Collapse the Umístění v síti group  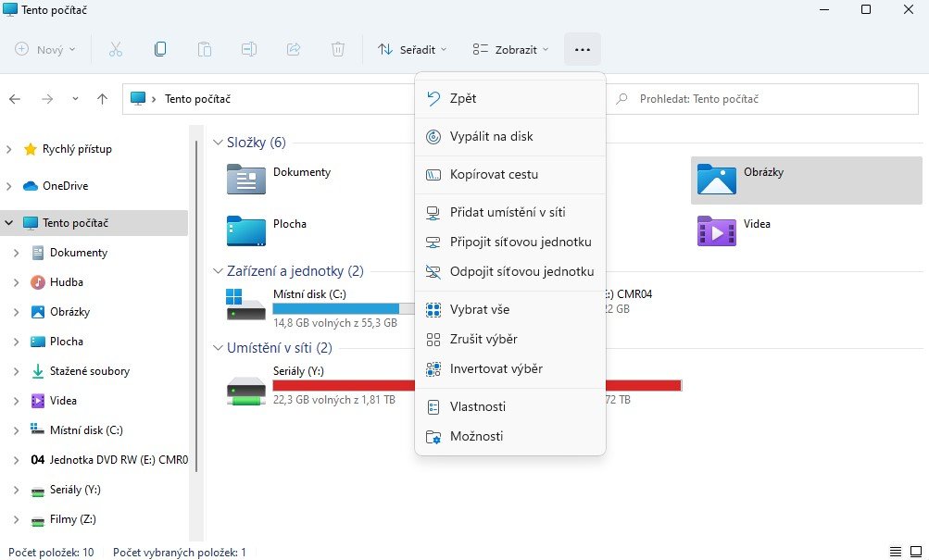pyautogui.click(x=218, y=348)
